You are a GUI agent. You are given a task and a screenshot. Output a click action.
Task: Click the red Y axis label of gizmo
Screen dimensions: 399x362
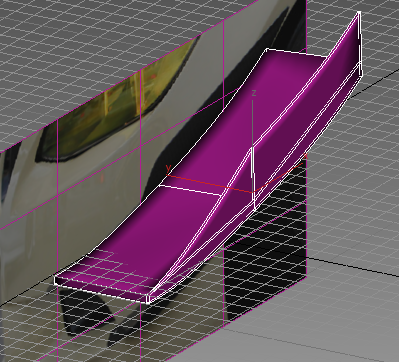(168, 168)
